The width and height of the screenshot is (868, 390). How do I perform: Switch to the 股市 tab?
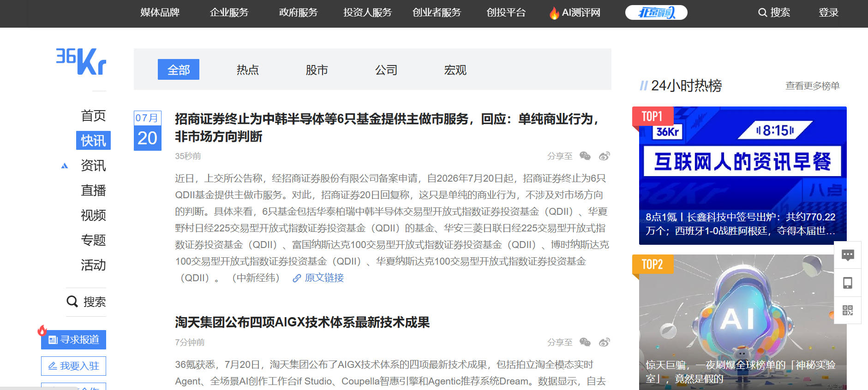click(317, 70)
